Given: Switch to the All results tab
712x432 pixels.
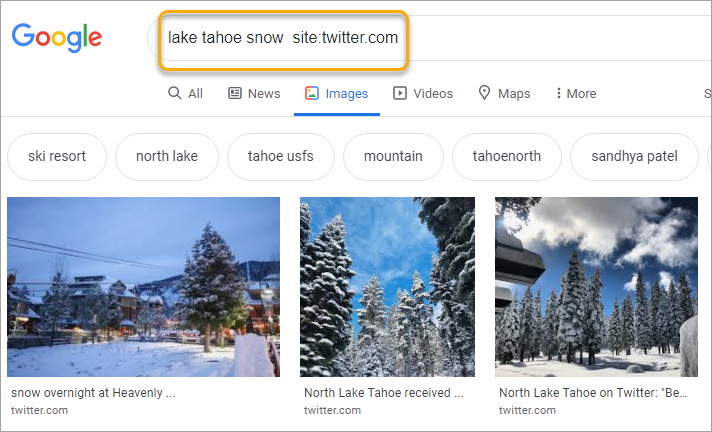Looking at the screenshot, I should (x=185, y=94).
